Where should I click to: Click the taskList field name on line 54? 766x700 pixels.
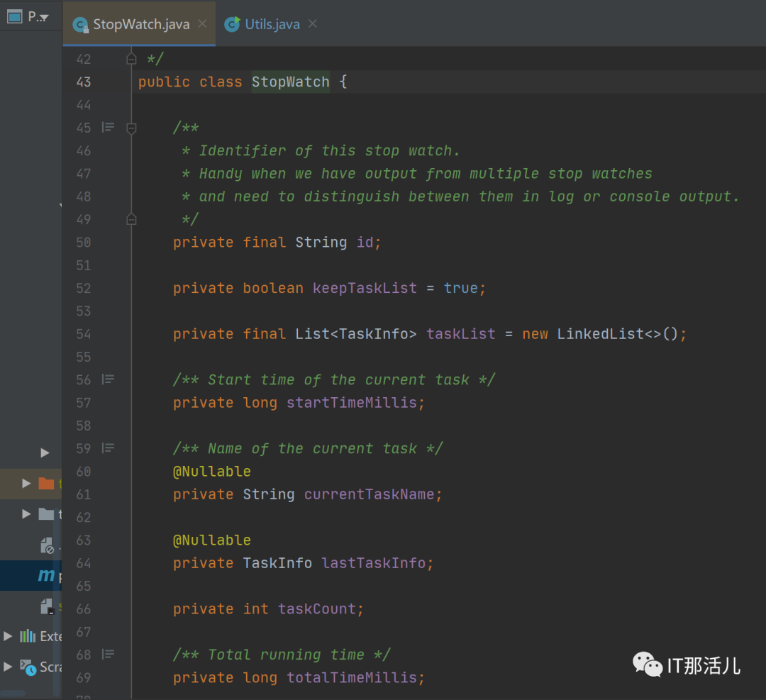pos(461,334)
